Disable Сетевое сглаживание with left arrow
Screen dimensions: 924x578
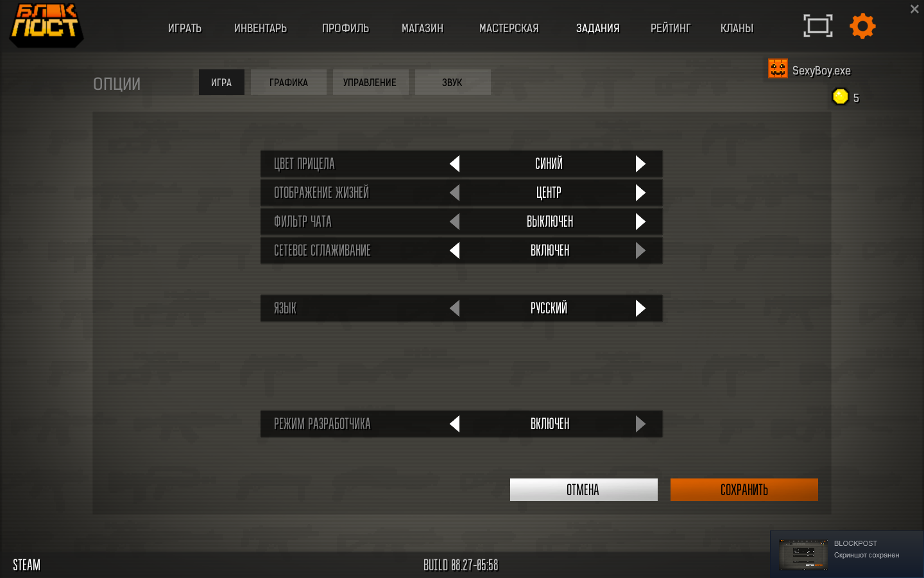click(454, 250)
